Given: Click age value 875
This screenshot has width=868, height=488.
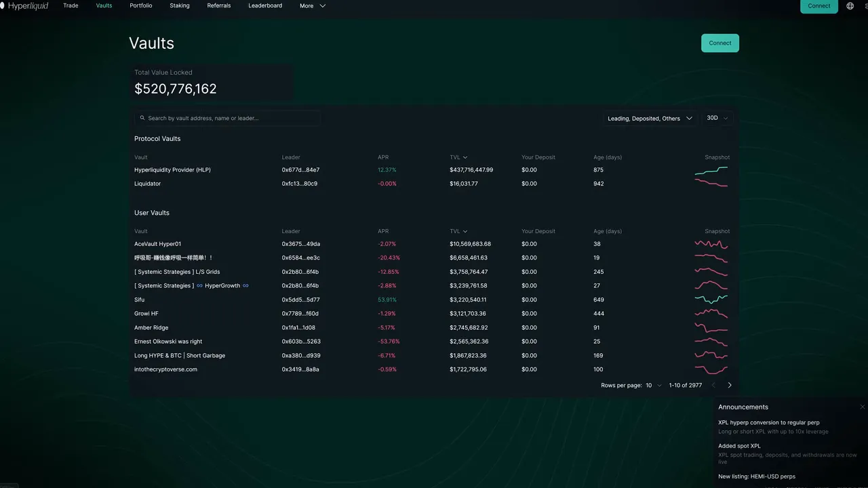Looking at the screenshot, I should coord(598,170).
